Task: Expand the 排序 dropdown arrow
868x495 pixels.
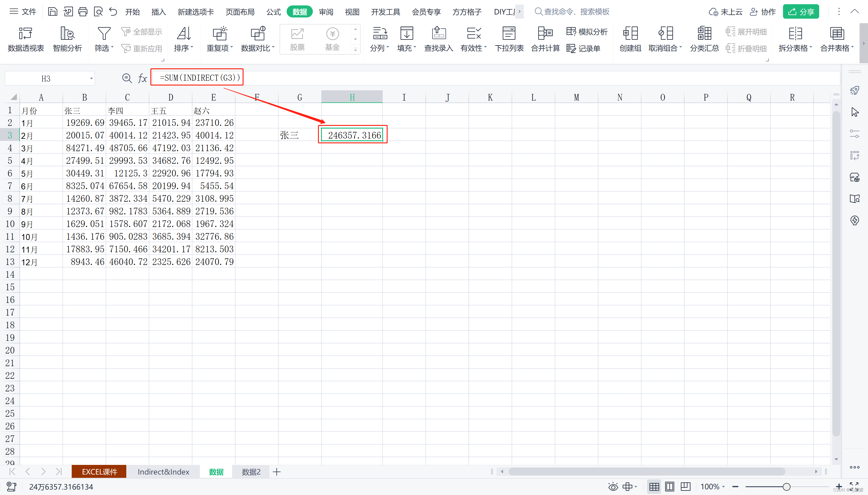Action: tap(192, 47)
